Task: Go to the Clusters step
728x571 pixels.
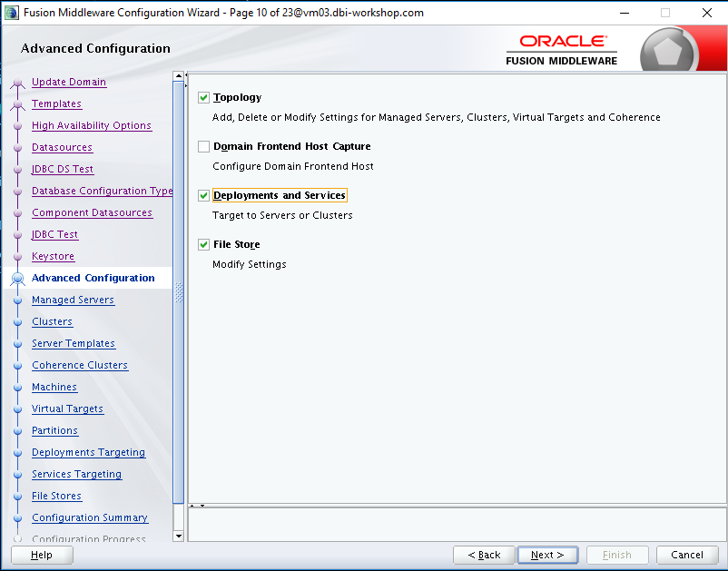Action: pos(52,321)
